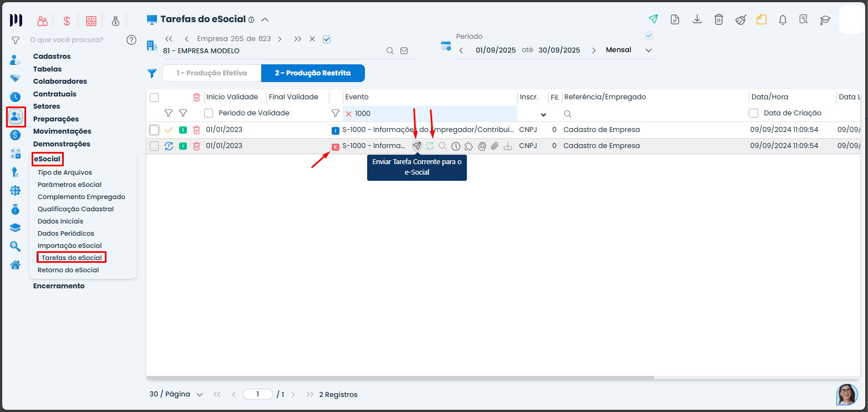Go to next company with right arrow

coord(280,39)
